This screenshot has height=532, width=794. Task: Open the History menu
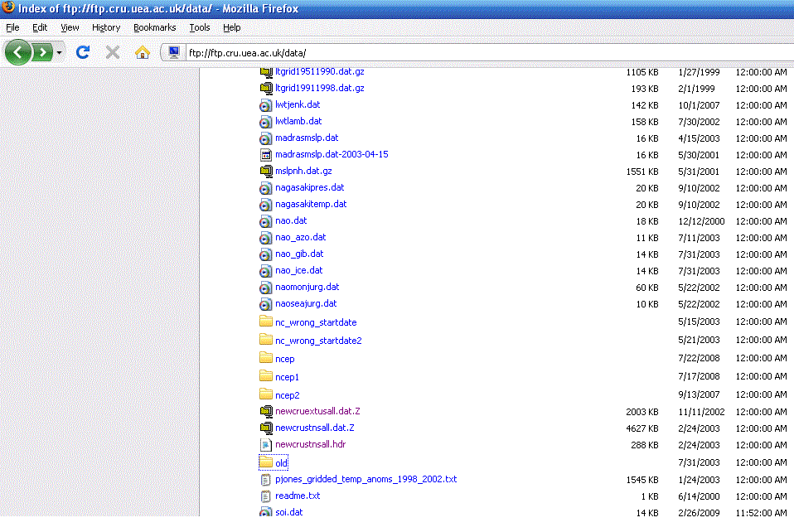[106, 27]
